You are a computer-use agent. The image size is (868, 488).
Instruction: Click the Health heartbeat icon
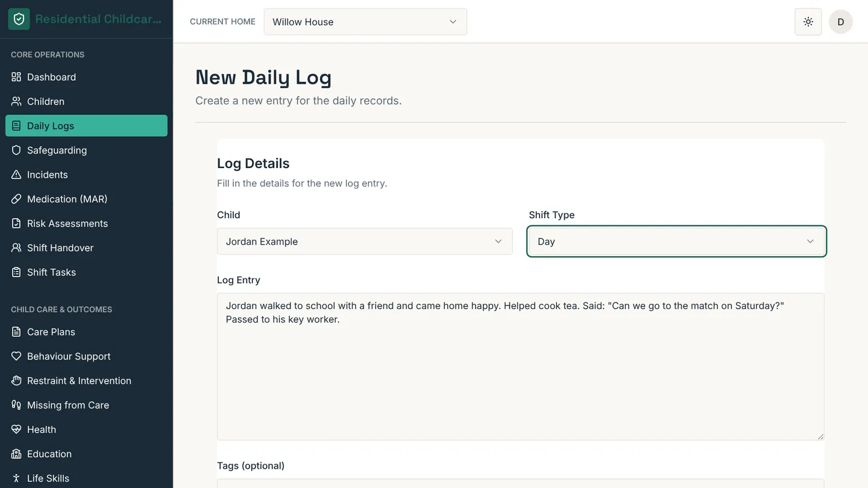pos(16,430)
